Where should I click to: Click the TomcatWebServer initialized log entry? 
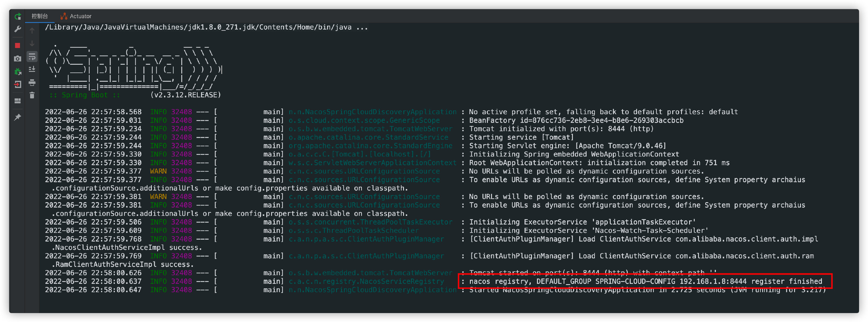(x=561, y=129)
